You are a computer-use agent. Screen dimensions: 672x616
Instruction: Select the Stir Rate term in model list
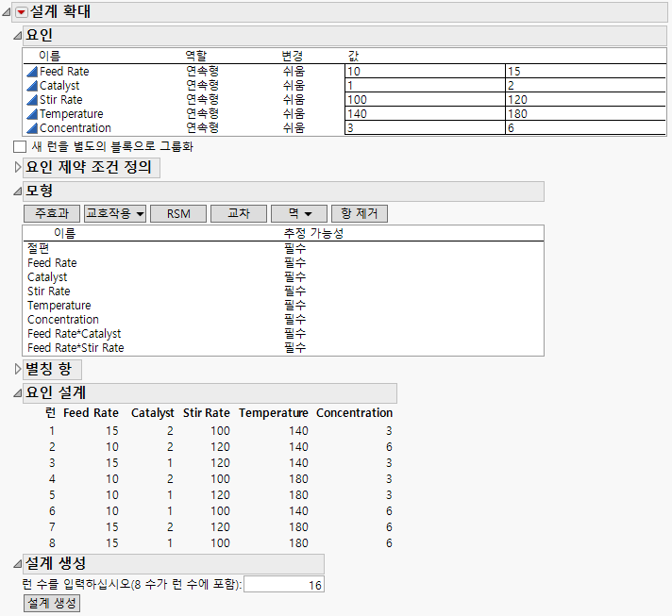(49, 291)
